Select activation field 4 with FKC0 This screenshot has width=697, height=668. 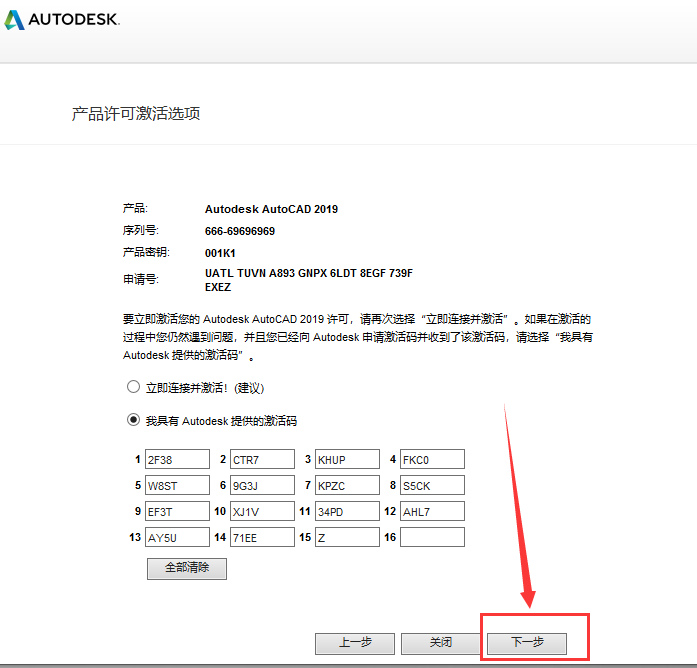(432, 459)
